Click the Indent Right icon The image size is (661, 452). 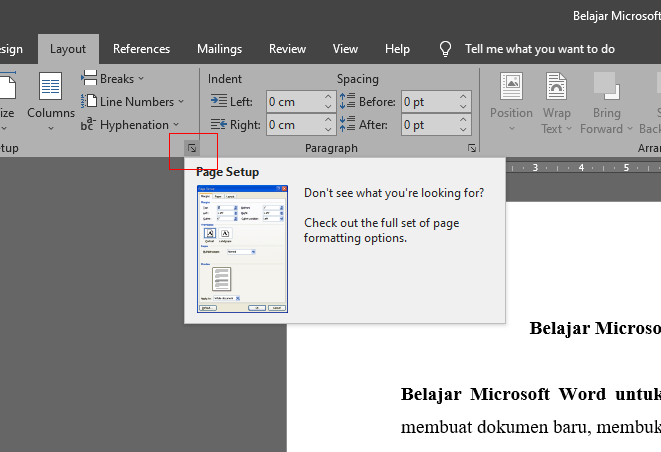click(x=219, y=124)
